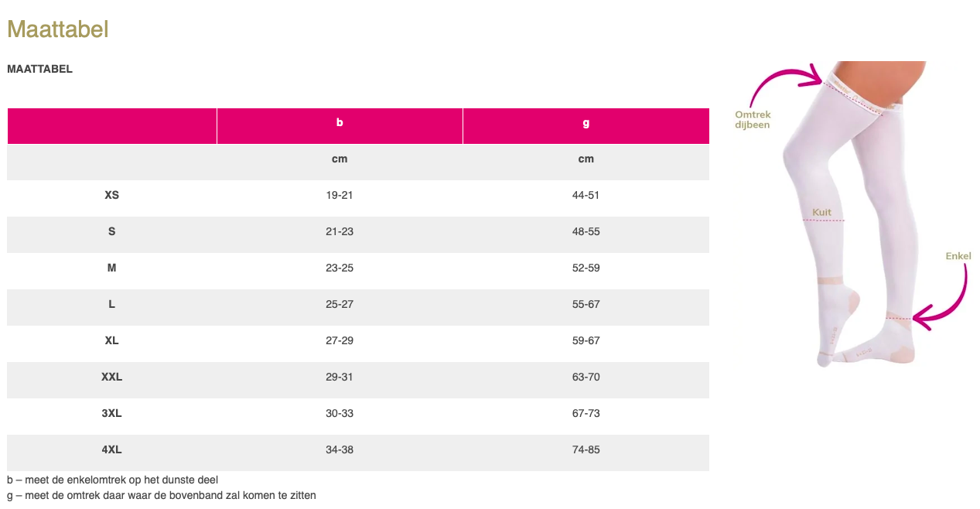Click the 'Maattabel' page heading
Viewport: 980px width, 509px height.
click(57, 29)
